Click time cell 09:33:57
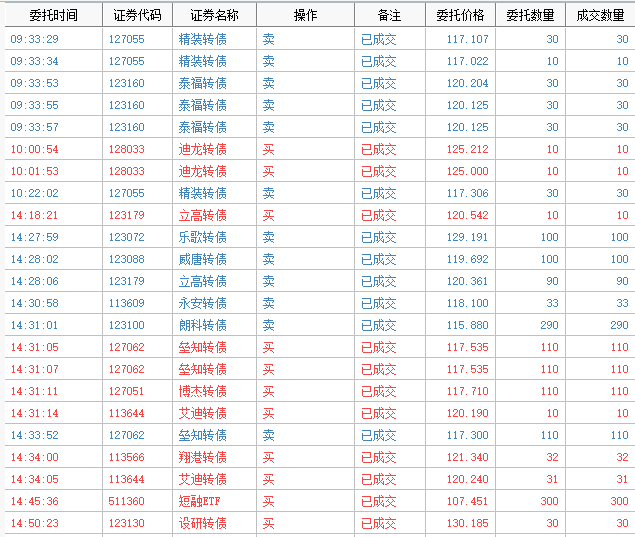 point(34,127)
